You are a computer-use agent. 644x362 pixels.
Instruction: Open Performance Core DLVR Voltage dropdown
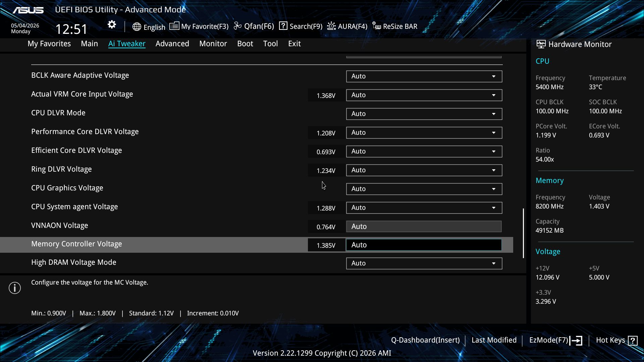424,133
